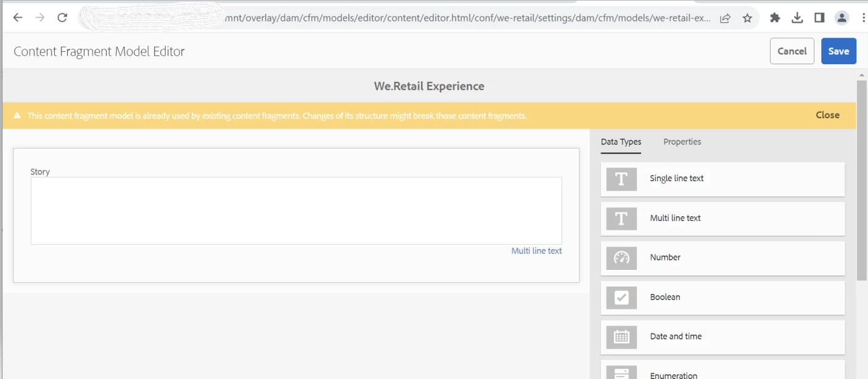This screenshot has width=868, height=379.
Task: Select the Multi line text field type link
Action: point(536,251)
